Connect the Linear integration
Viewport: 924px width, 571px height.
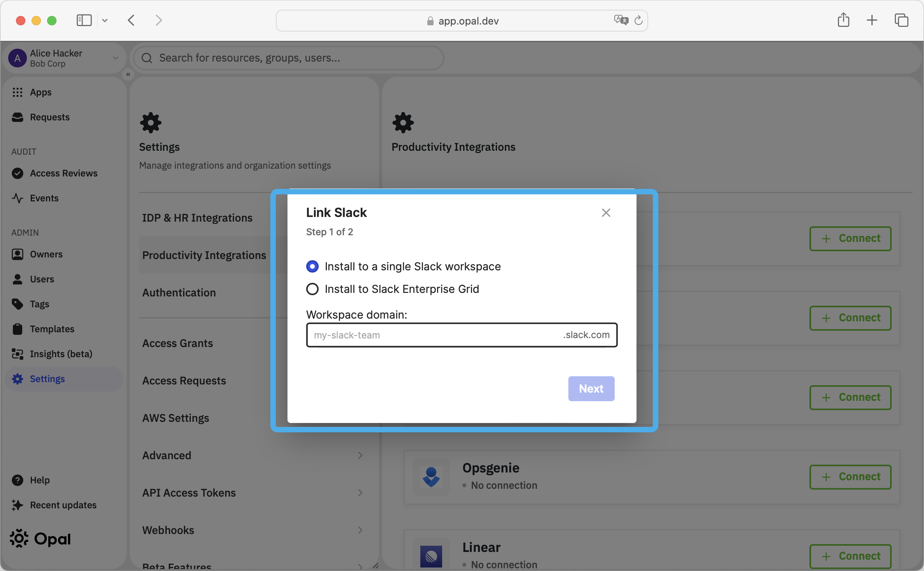850,557
